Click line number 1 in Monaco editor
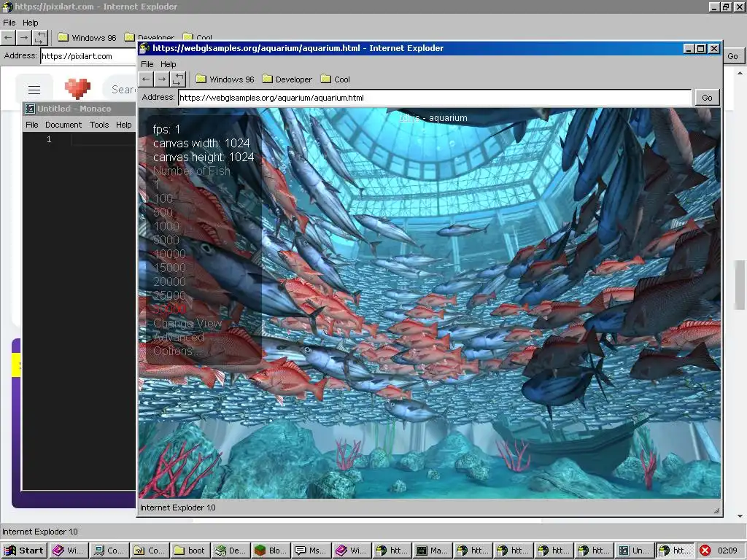Viewport: 747px width, 560px height. [x=49, y=139]
